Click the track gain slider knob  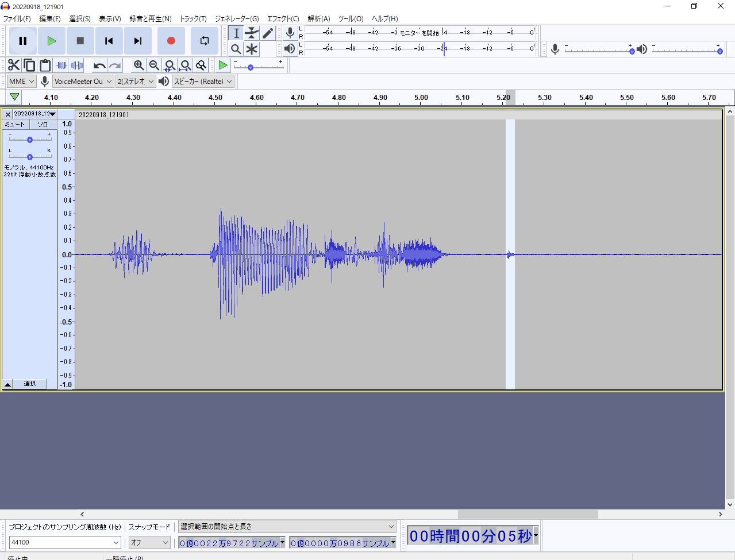point(30,140)
